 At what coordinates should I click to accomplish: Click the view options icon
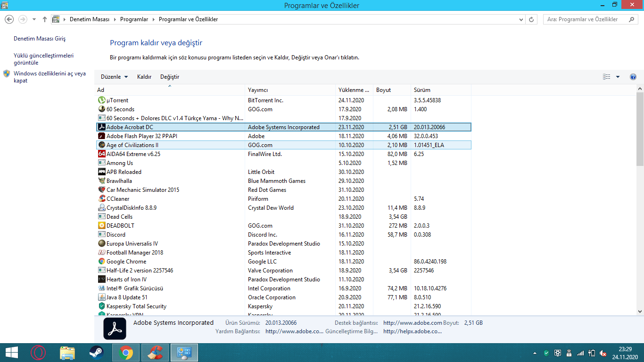click(607, 77)
